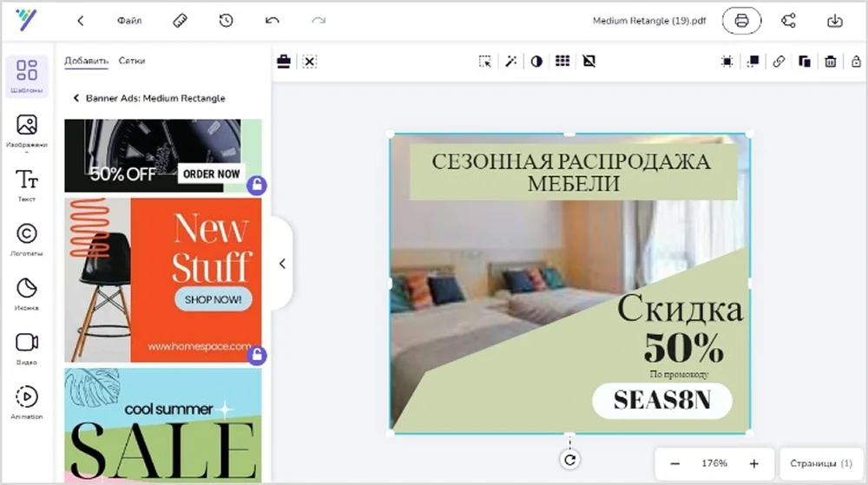Image resolution: width=868 pixels, height=485 pixels.
Task: Collapse the templates side panel arrow
Action: (x=282, y=264)
